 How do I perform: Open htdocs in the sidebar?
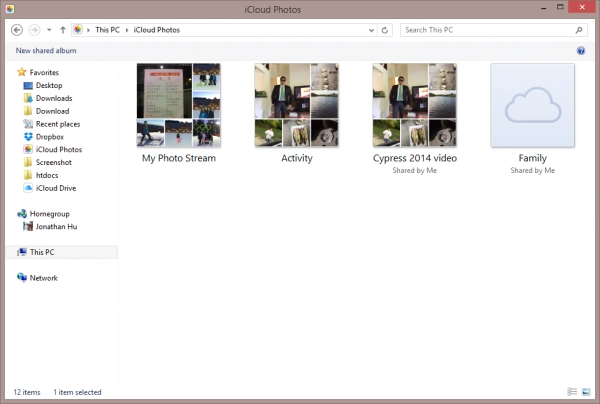pyautogui.click(x=47, y=175)
